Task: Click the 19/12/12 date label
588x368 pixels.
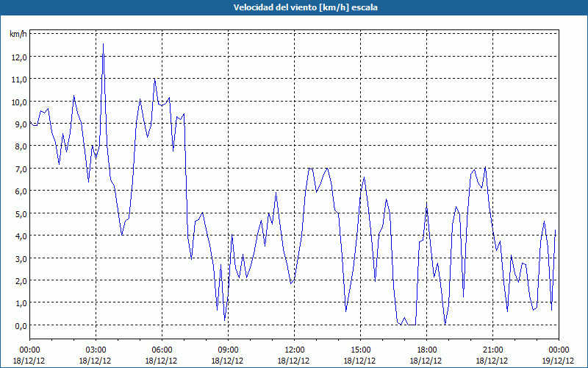Action: [x=558, y=361]
